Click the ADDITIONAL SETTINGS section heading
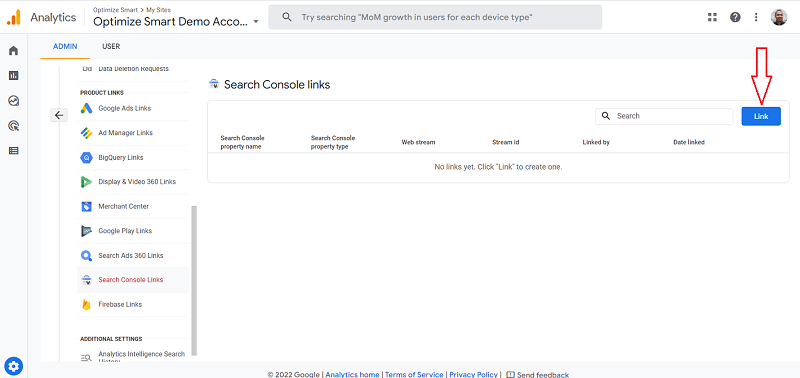 coord(111,339)
